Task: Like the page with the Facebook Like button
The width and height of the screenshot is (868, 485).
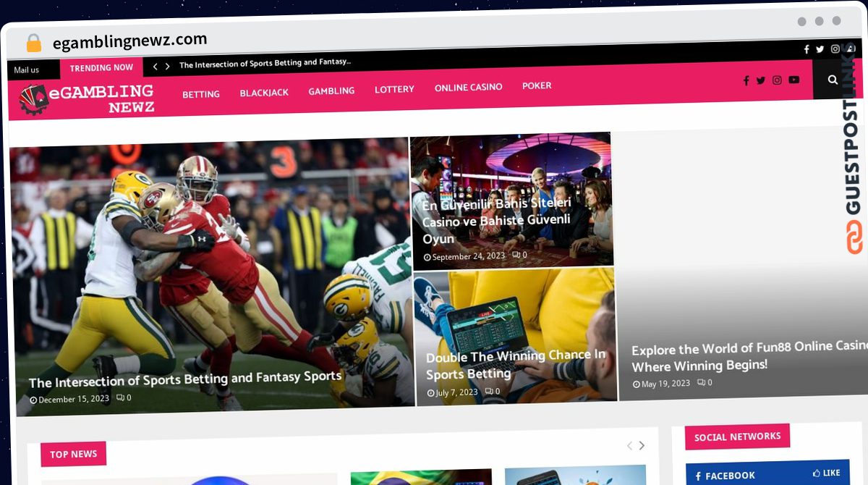Action: pyautogui.click(x=825, y=473)
